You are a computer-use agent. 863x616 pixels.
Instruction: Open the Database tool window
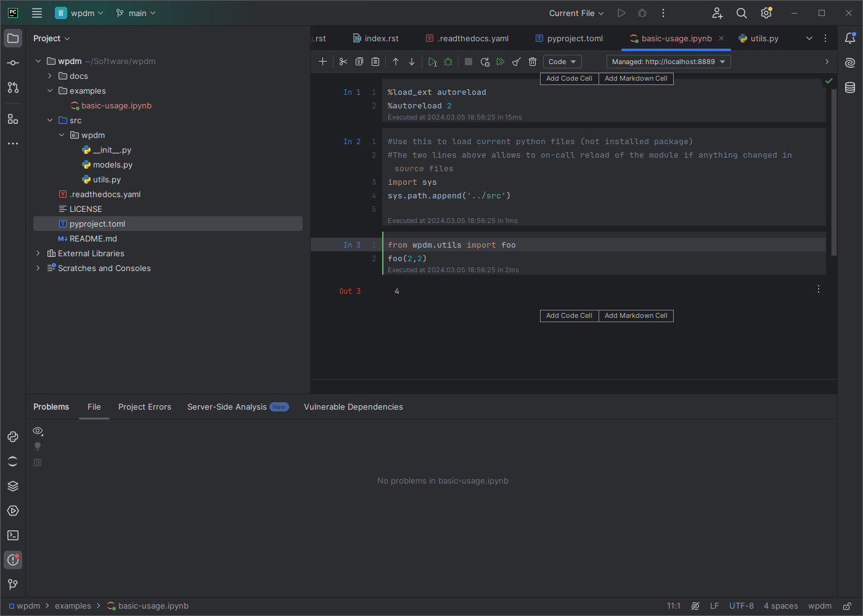pyautogui.click(x=850, y=87)
